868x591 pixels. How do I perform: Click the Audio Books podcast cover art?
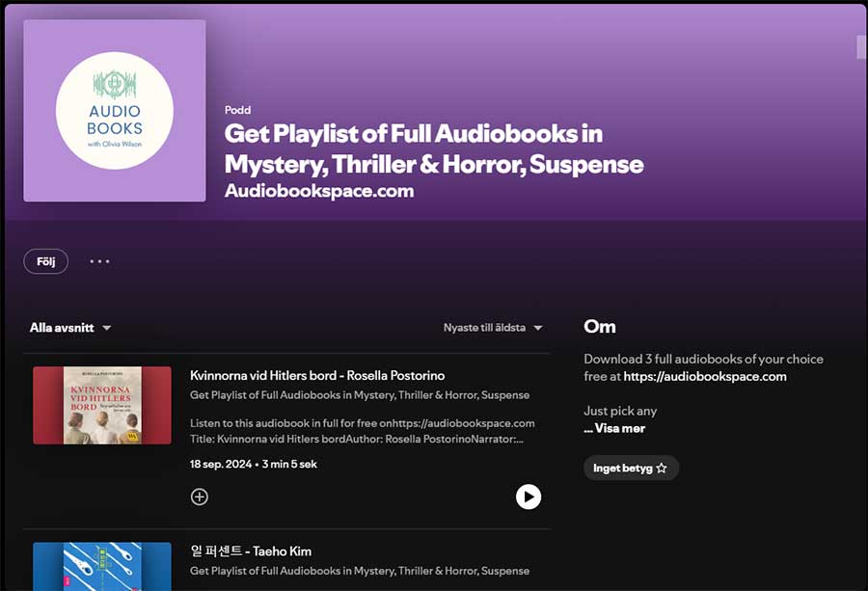pyautogui.click(x=115, y=111)
